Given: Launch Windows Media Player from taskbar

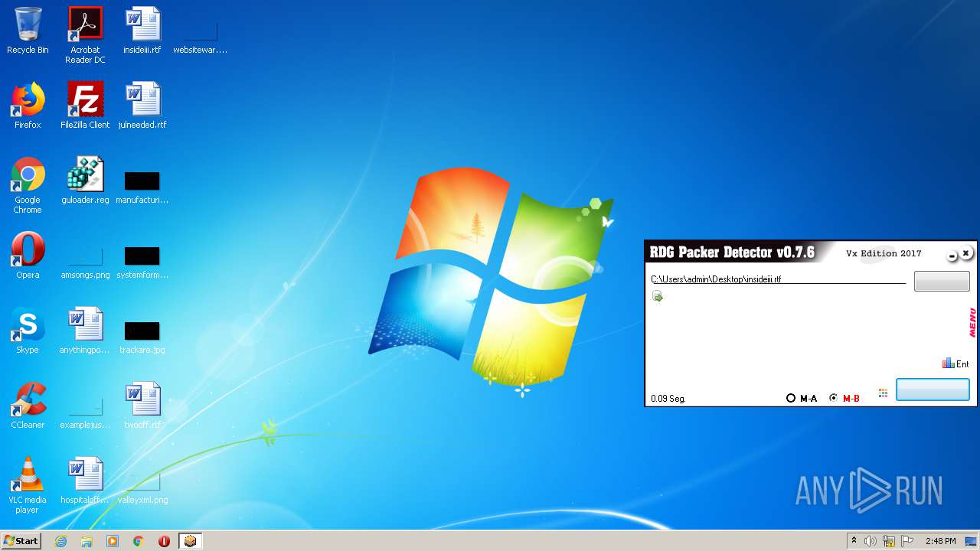Looking at the screenshot, I should 113,541.
